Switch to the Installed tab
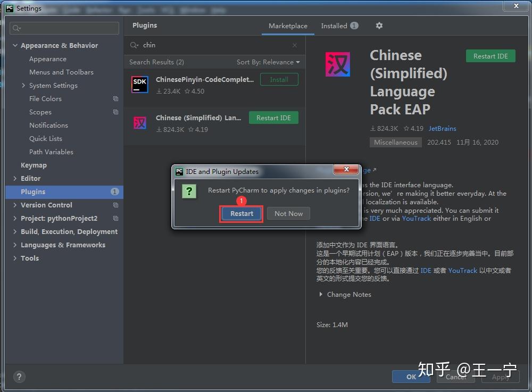This screenshot has height=392, width=532. point(339,26)
